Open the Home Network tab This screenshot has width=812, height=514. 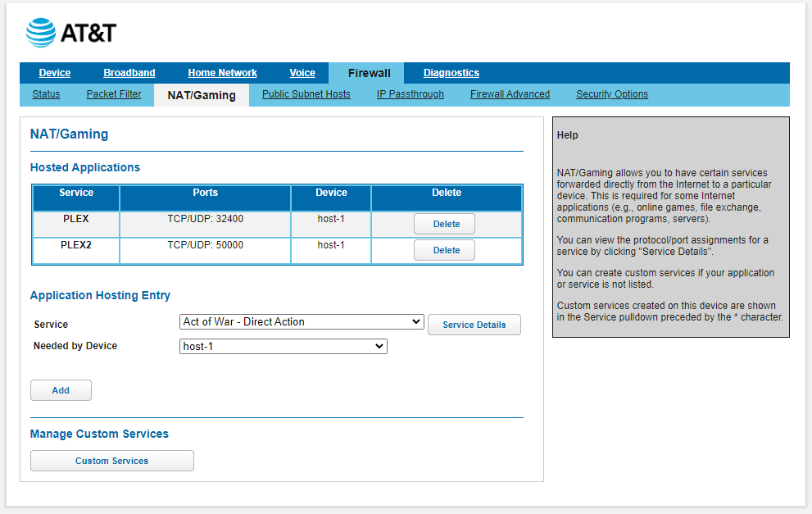click(x=222, y=73)
